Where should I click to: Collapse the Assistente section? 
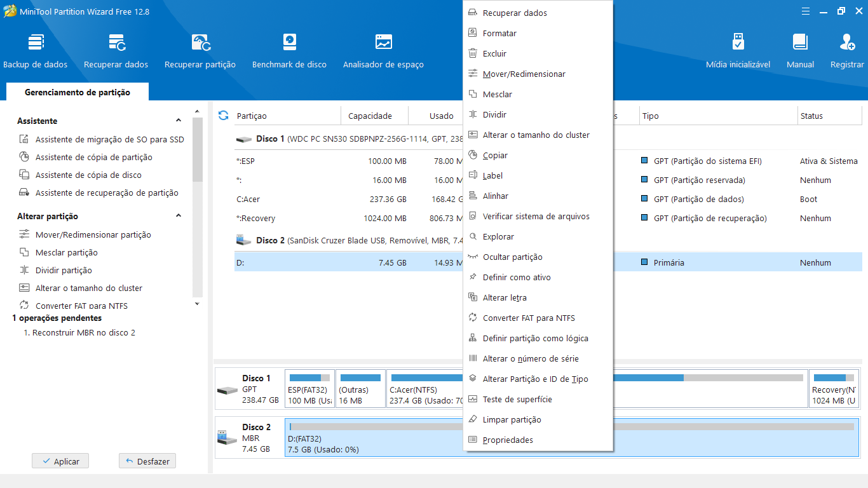(179, 121)
